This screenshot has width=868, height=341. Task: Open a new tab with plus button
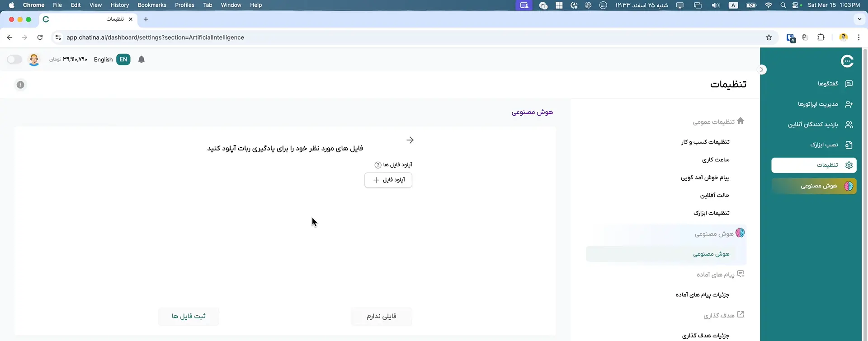(x=146, y=19)
